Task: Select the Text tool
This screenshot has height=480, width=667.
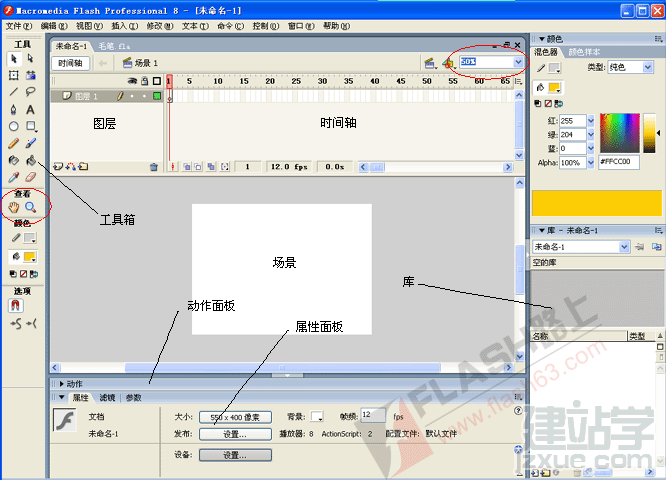Action: click(x=30, y=109)
